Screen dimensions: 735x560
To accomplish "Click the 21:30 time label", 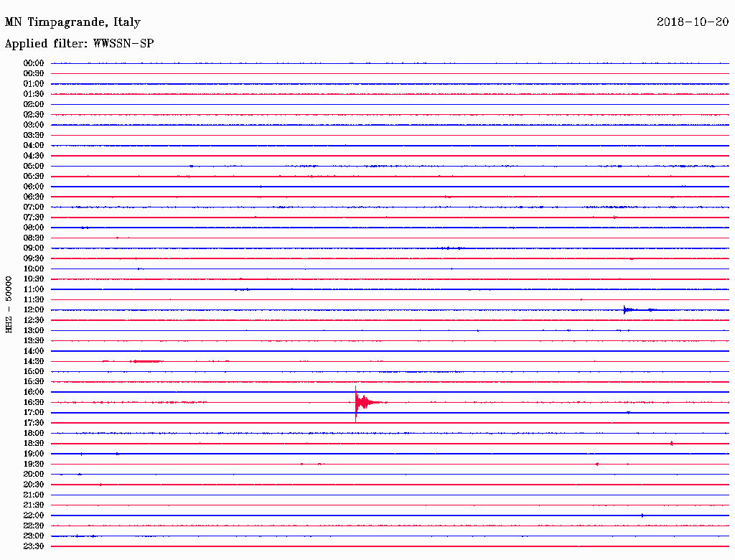I will click(34, 505).
